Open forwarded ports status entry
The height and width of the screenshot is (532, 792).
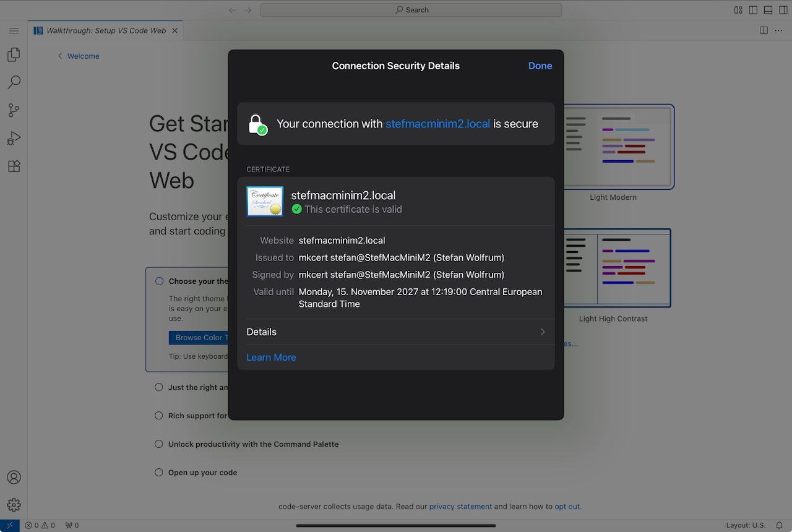pos(72,525)
